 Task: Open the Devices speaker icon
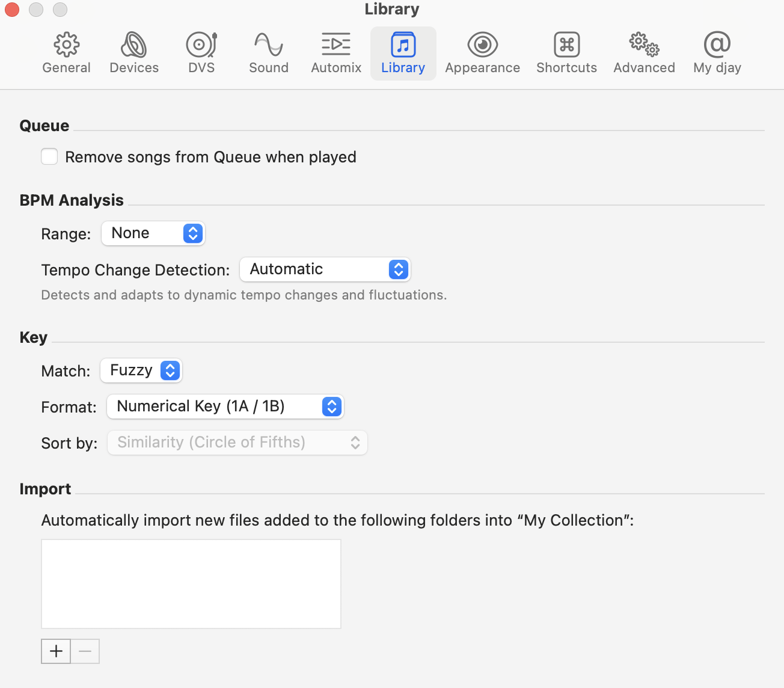click(x=133, y=45)
